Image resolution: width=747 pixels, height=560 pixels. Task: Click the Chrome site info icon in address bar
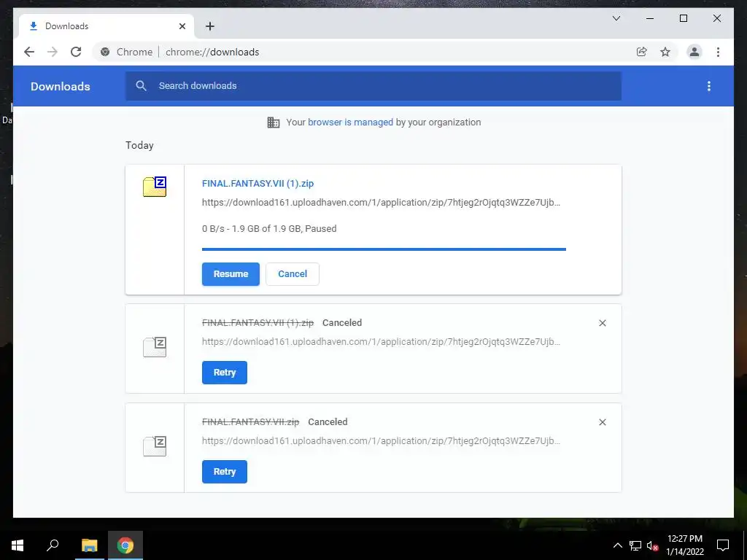click(x=105, y=52)
